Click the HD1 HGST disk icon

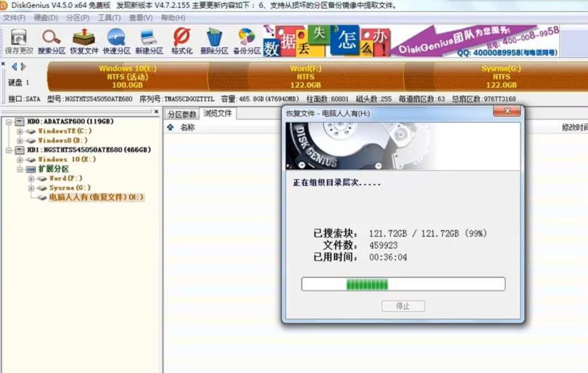coord(20,150)
